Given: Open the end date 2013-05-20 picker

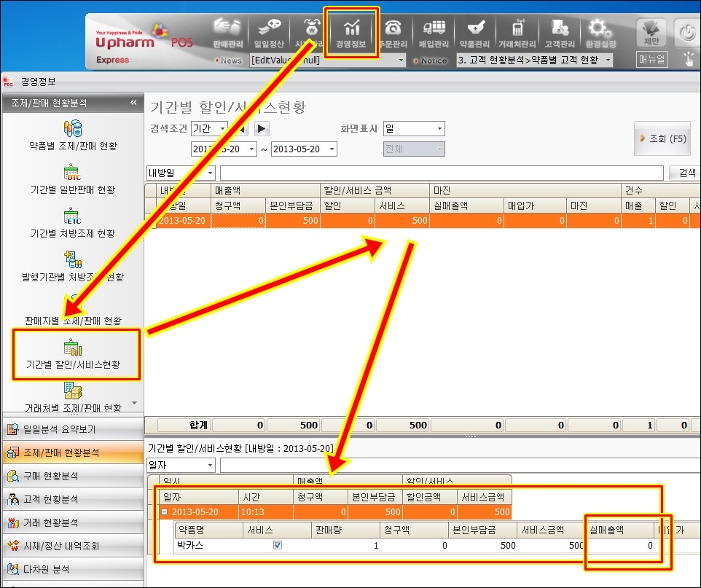Looking at the screenshot, I should tap(332, 149).
